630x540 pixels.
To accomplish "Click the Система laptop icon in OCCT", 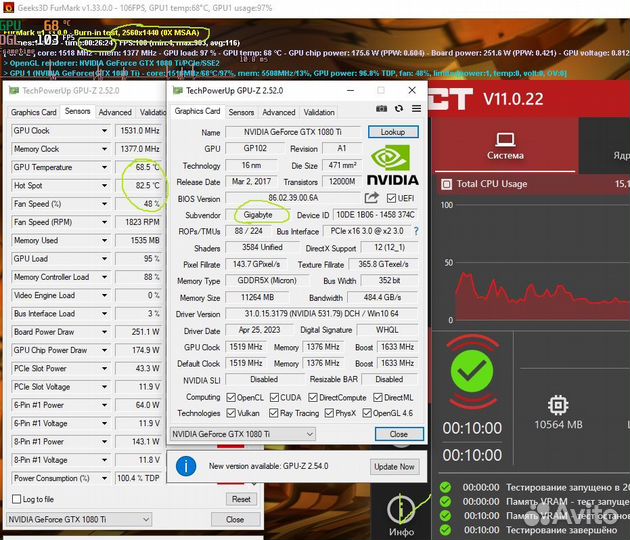I will [x=505, y=140].
